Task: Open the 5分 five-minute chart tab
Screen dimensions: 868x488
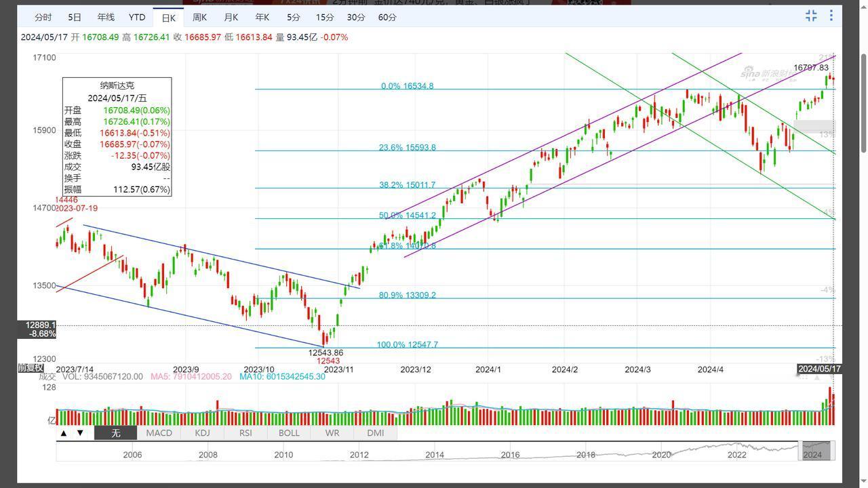Action: click(293, 17)
